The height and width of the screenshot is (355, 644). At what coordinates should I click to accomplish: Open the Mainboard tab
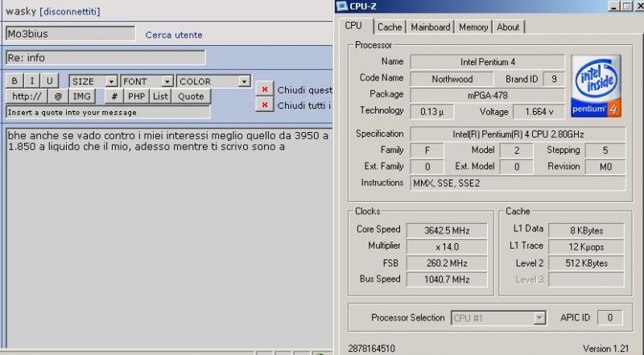tap(430, 27)
